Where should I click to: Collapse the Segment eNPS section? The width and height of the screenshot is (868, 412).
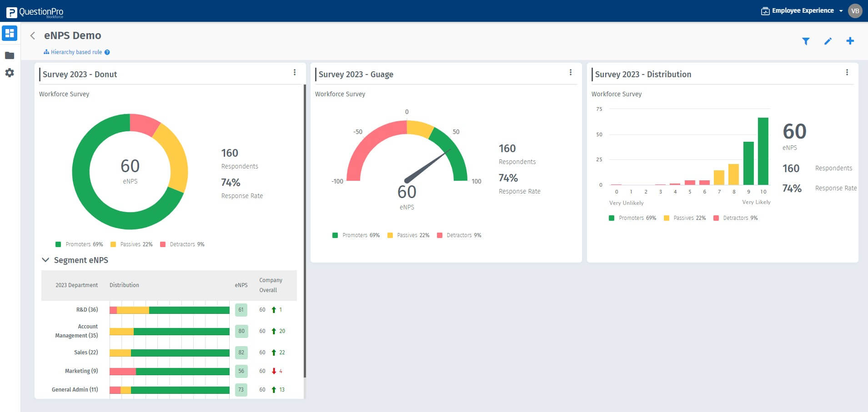(45, 260)
